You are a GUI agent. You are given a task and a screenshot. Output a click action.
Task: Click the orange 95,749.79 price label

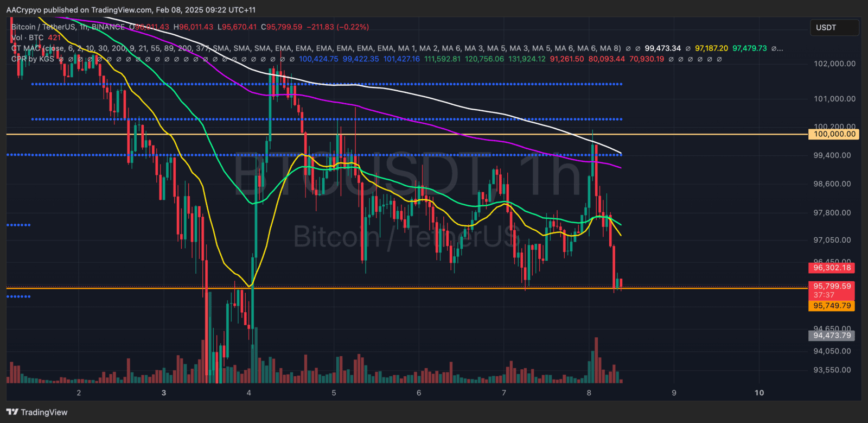pyautogui.click(x=832, y=306)
